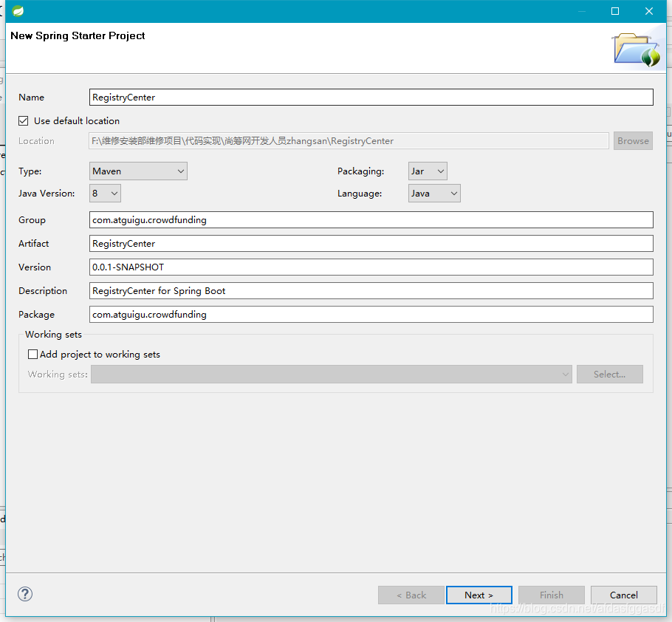
Task: Click the Spring folder wizard banner image
Action: (637, 50)
